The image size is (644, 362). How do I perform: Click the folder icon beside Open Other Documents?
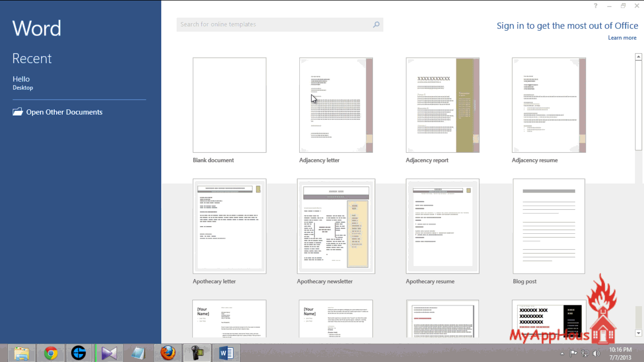[x=18, y=112]
